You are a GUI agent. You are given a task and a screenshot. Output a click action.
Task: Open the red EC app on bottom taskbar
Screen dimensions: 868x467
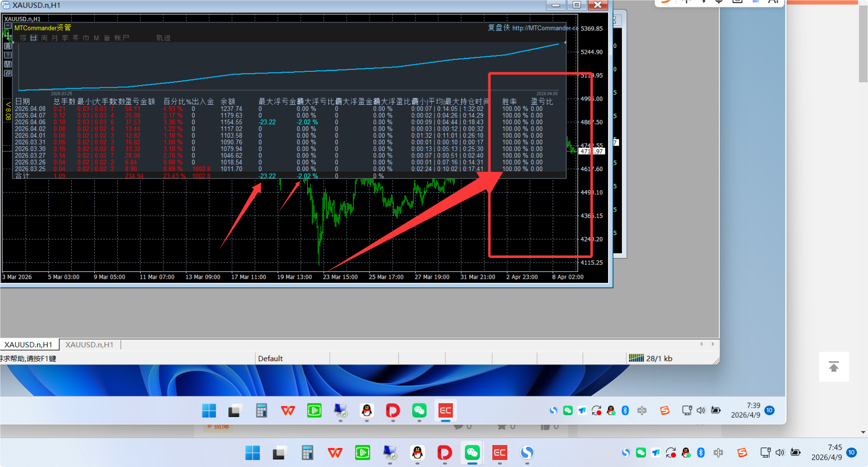(499, 453)
